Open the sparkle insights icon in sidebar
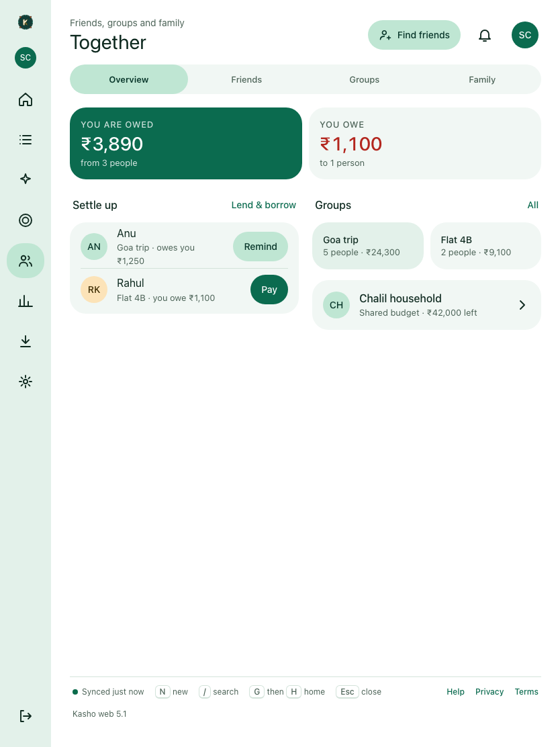 point(26,179)
